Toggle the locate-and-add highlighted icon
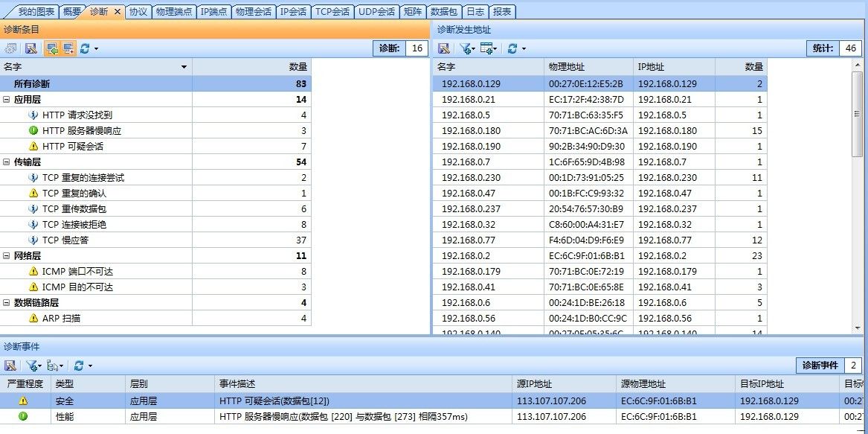The width and height of the screenshot is (868, 434). 69,48
